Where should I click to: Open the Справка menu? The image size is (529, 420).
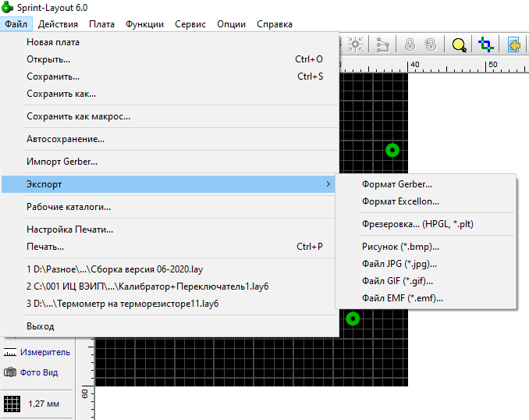point(275,24)
